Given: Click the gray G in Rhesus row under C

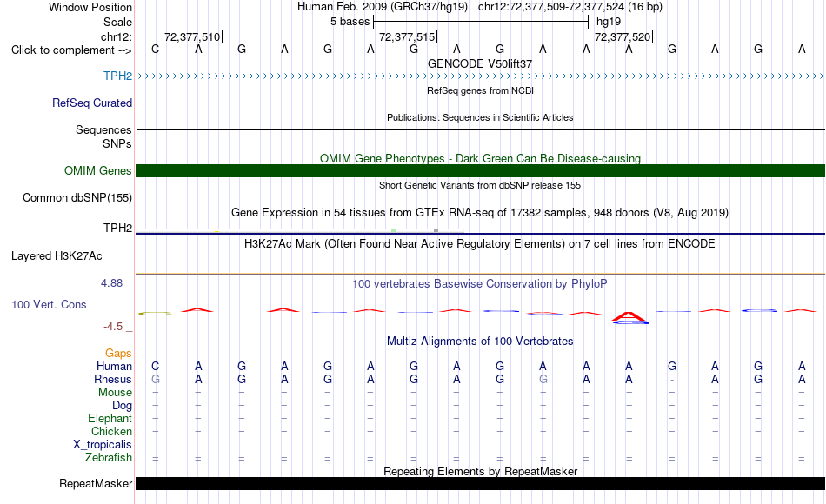Looking at the screenshot, I should [155, 379].
